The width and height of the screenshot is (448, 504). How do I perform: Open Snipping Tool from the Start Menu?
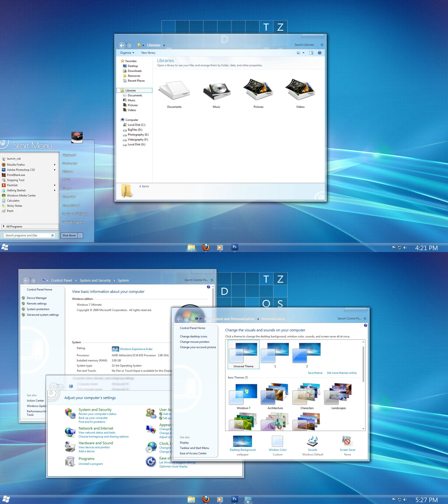[16, 180]
